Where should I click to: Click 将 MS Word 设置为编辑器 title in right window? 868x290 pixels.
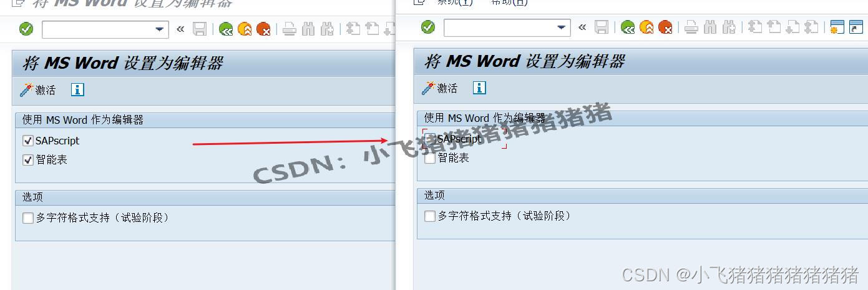click(524, 61)
